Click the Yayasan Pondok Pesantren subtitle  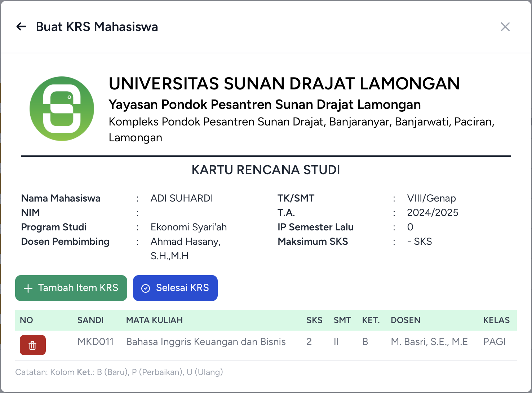point(265,105)
